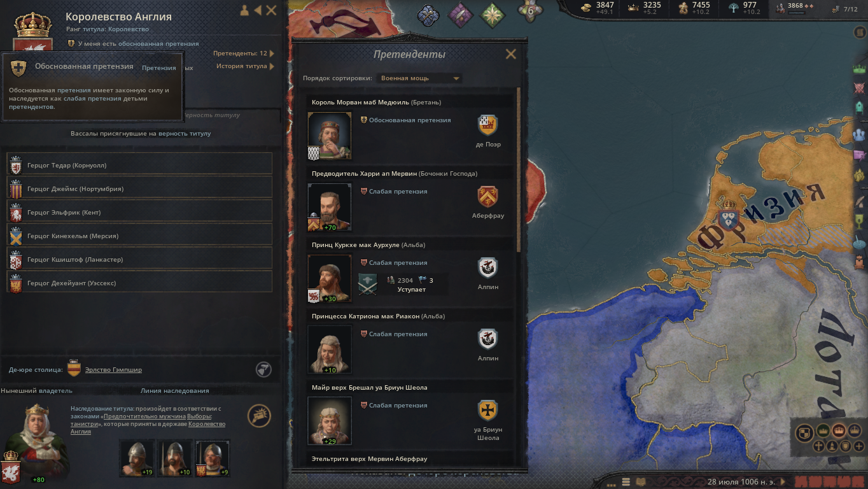
Task: Click the уа Бриун Шеола house shield
Action: coord(488,411)
